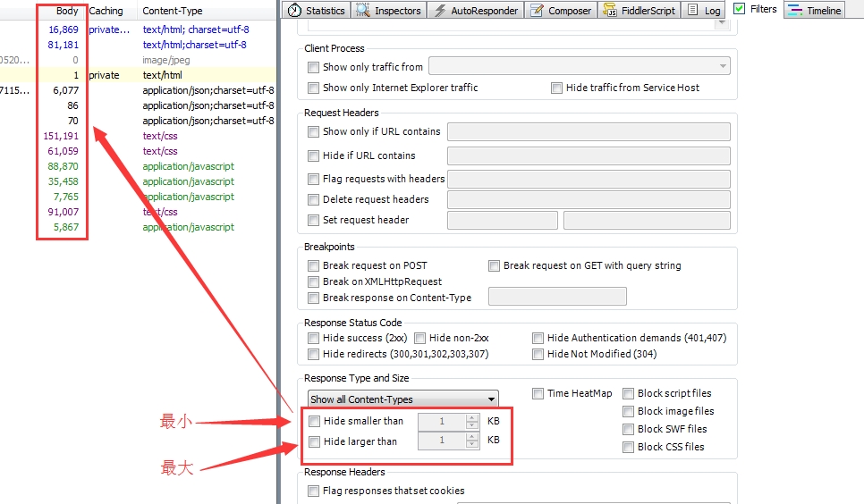Check Hide Not Modified (304)
Viewport: 864px width, 504px height.
click(x=538, y=354)
